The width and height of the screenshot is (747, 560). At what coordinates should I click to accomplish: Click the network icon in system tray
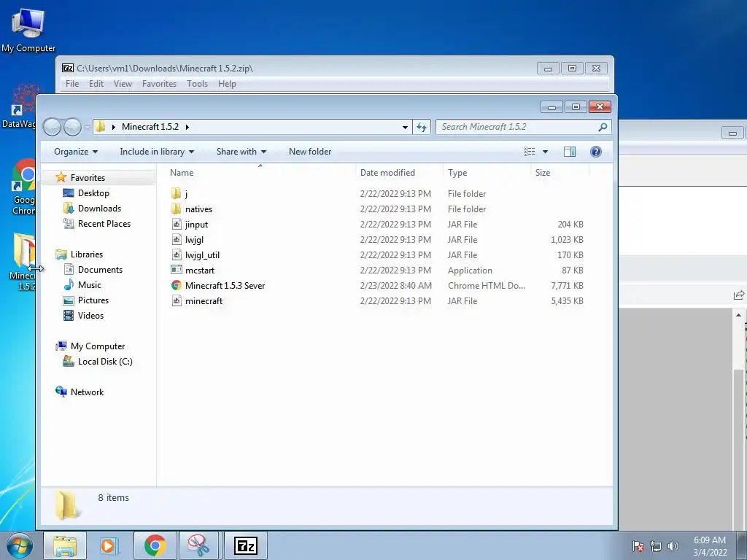click(x=656, y=546)
